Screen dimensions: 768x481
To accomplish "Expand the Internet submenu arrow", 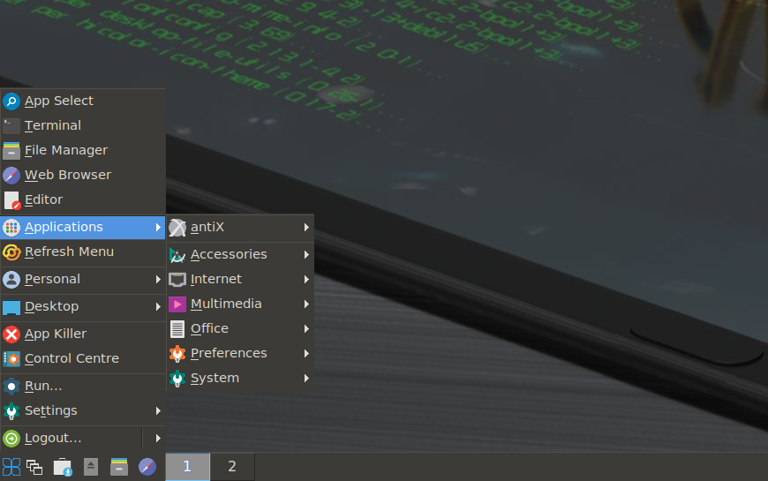I will click(306, 279).
